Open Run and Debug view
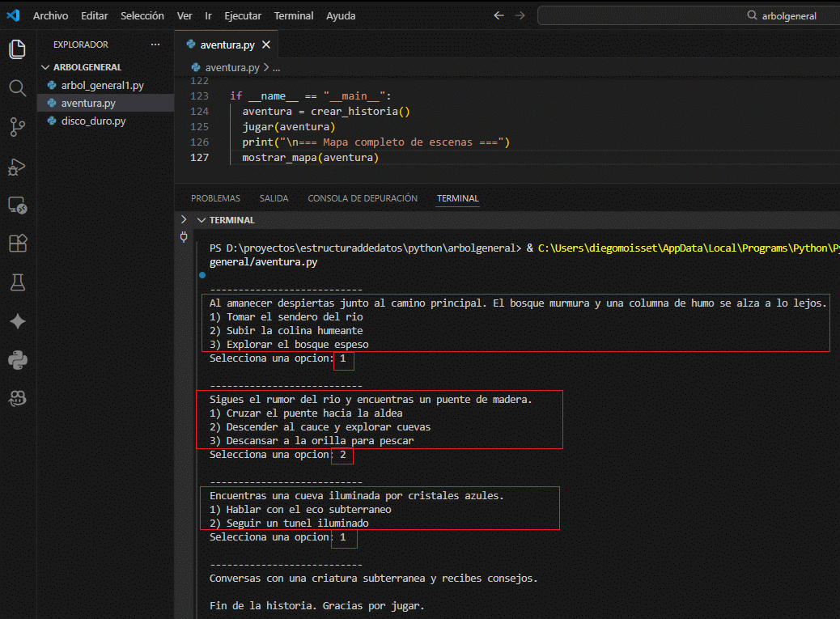The image size is (840, 619). pyautogui.click(x=17, y=166)
